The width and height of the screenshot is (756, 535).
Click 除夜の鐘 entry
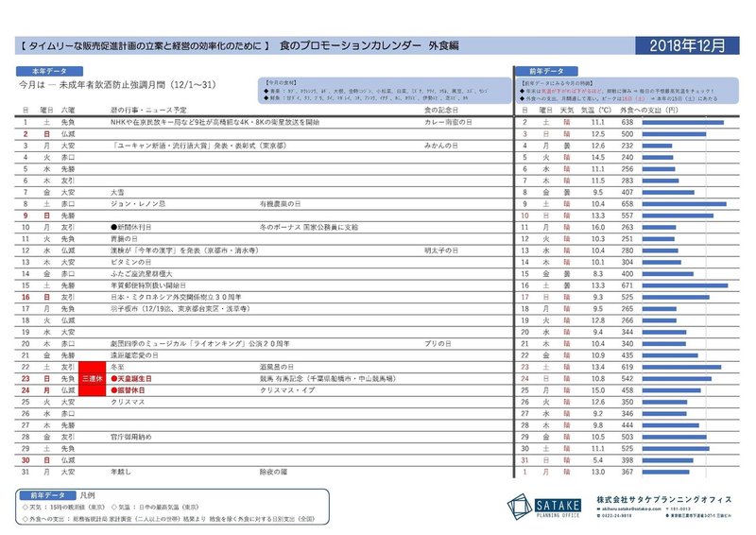[273, 472]
